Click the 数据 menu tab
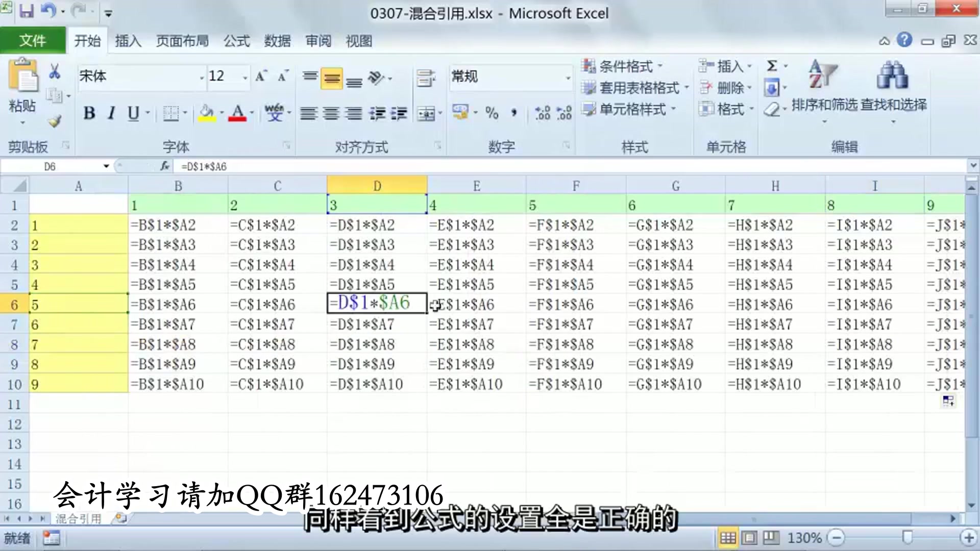This screenshot has height=551, width=980. pos(277,40)
